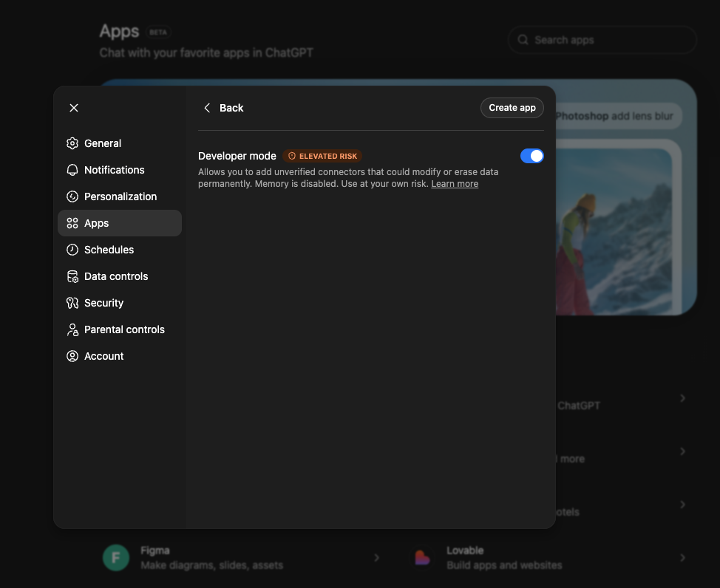This screenshot has height=588, width=720.
Task: Click the Data controls icon
Action: tap(72, 276)
